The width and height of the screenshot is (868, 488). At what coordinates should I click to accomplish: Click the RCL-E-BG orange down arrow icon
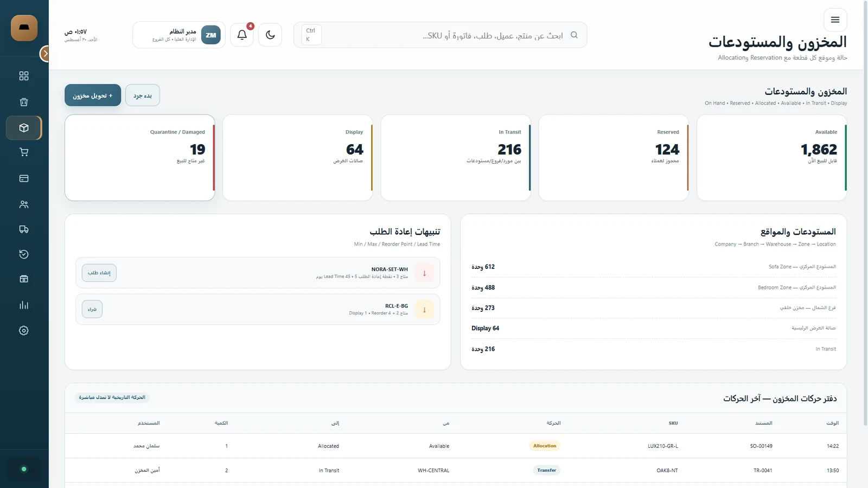(424, 310)
